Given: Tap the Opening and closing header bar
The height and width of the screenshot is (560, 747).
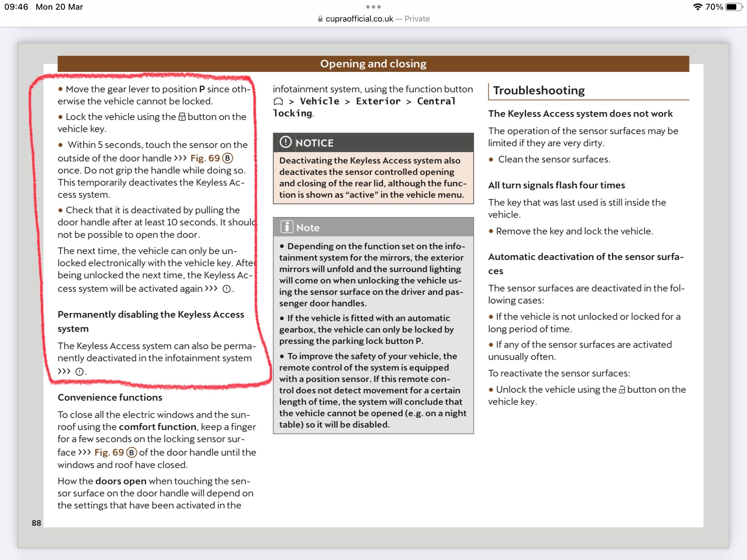Looking at the screenshot, I should 373,64.
